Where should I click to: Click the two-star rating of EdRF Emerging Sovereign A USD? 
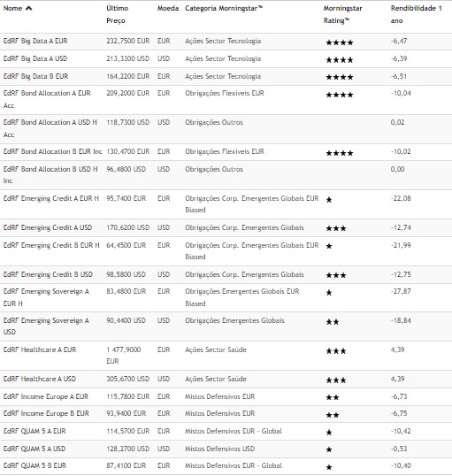[333, 322]
